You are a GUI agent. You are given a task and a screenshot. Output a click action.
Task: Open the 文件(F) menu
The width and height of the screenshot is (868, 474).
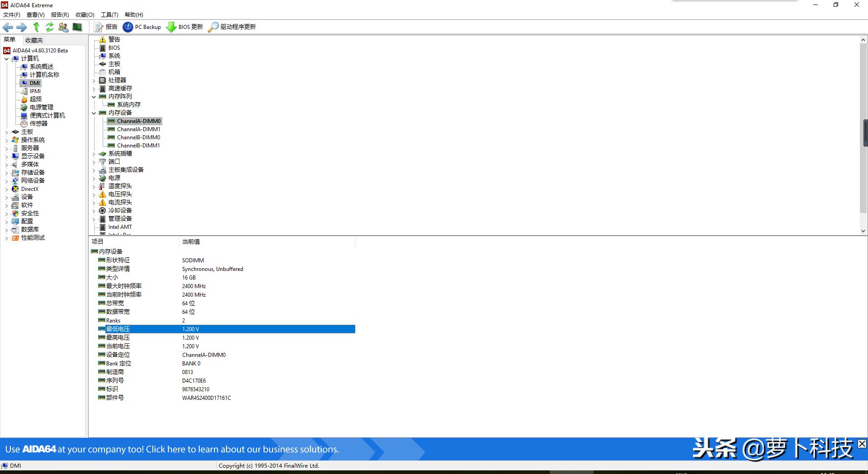tap(12, 15)
